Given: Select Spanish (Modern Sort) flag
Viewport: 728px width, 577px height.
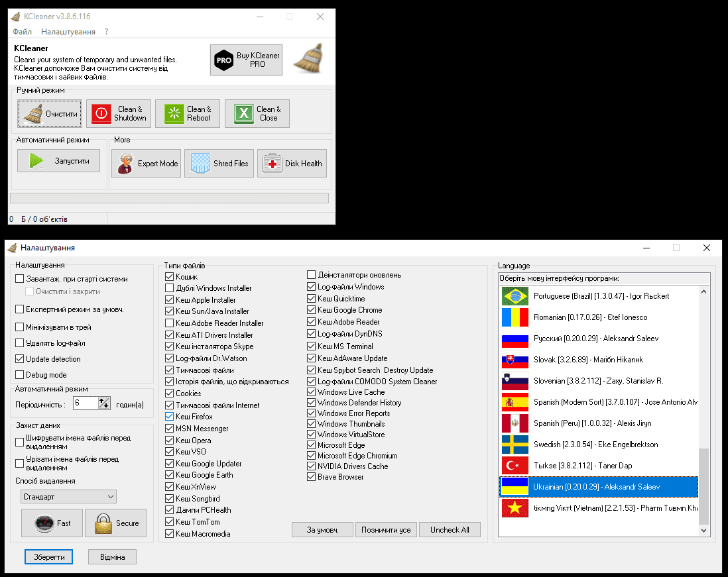Looking at the screenshot, I should [599, 402].
